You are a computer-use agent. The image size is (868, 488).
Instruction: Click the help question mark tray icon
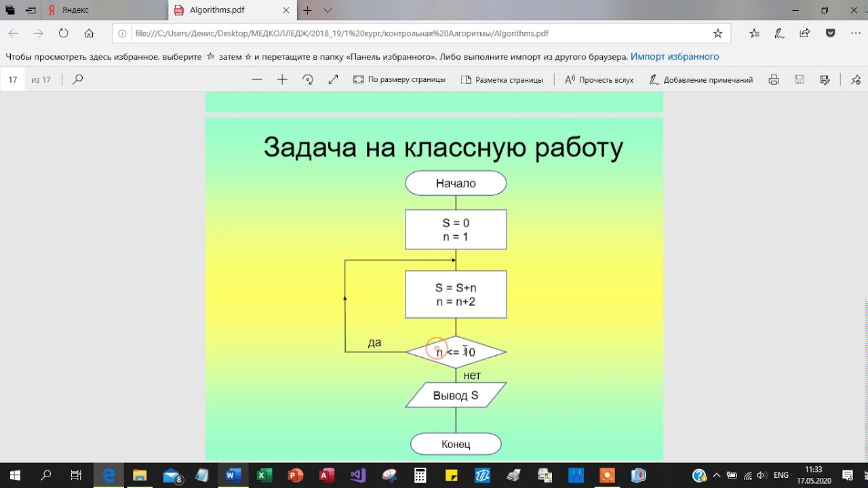pos(699,475)
